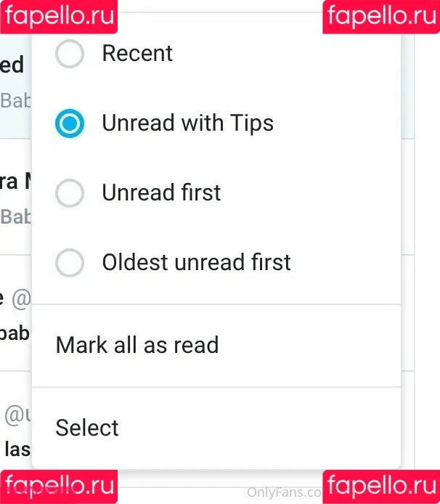
Task: Click the "Recent" sort label text
Action: [137, 54]
